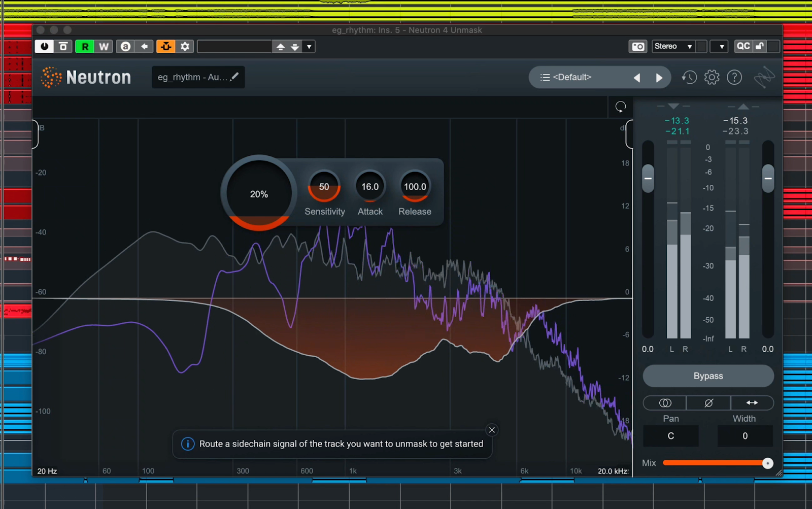Enable Write automation (W button)

tap(104, 47)
